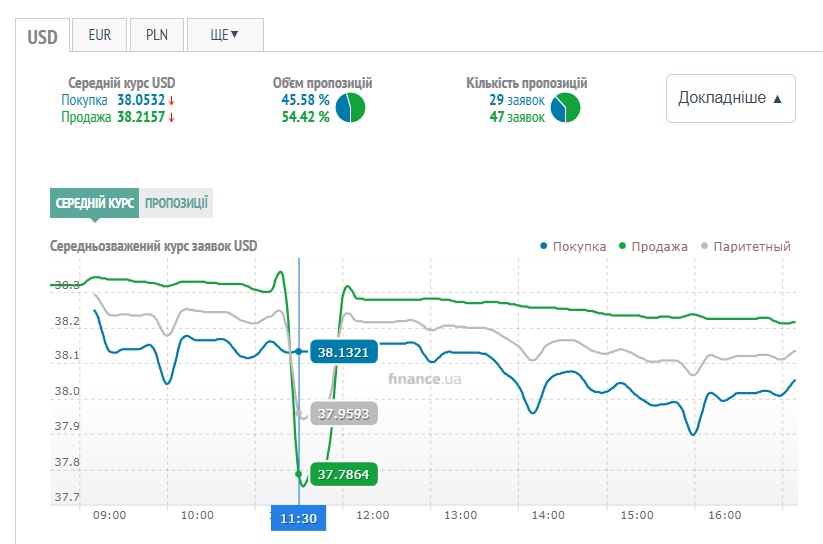Viewport: 823px width, 544px height.
Task: Click the 11:30 time marker on axis
Action: tap(298, 518)
